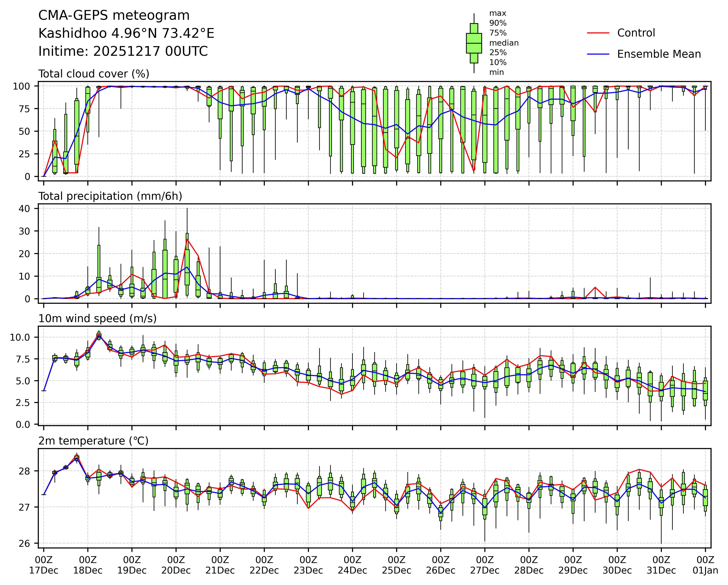Click the 'Total cloud cover (%)' panel title
This screenshot has width=728, height=585.
coord(93,74)
